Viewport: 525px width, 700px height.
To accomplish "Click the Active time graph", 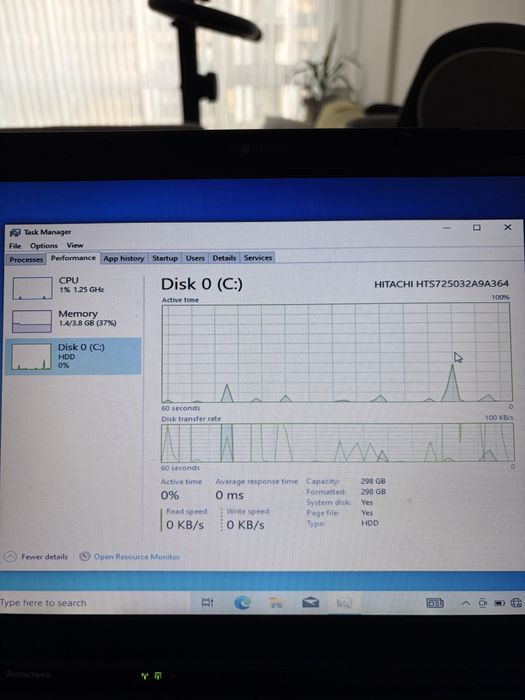I will 337,353.
